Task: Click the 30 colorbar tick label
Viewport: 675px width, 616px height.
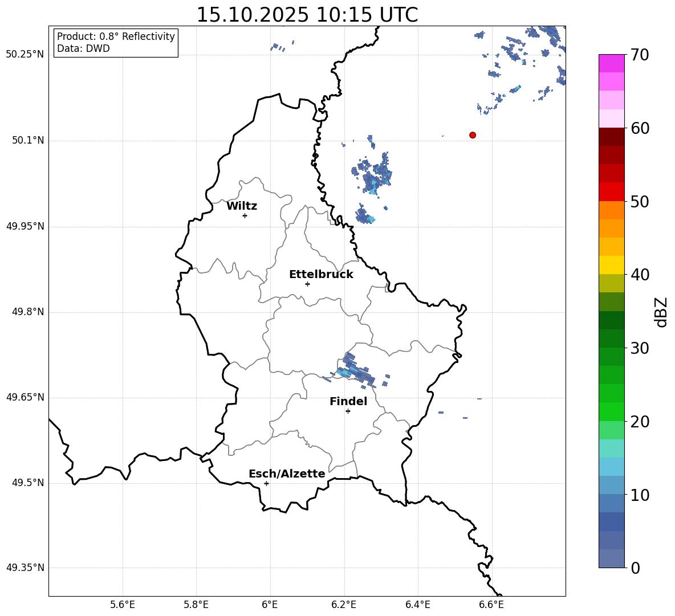Action: click(x=640, y=348)
